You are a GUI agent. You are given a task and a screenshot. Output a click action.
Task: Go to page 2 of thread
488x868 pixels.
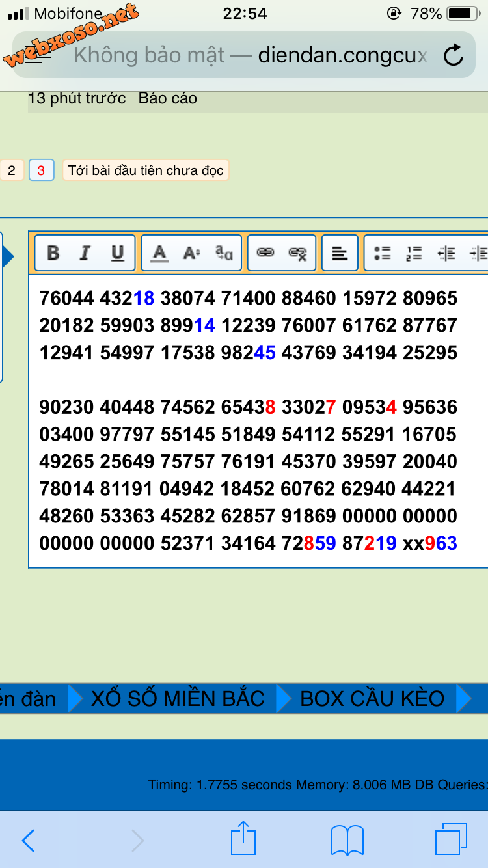(11, 170)
